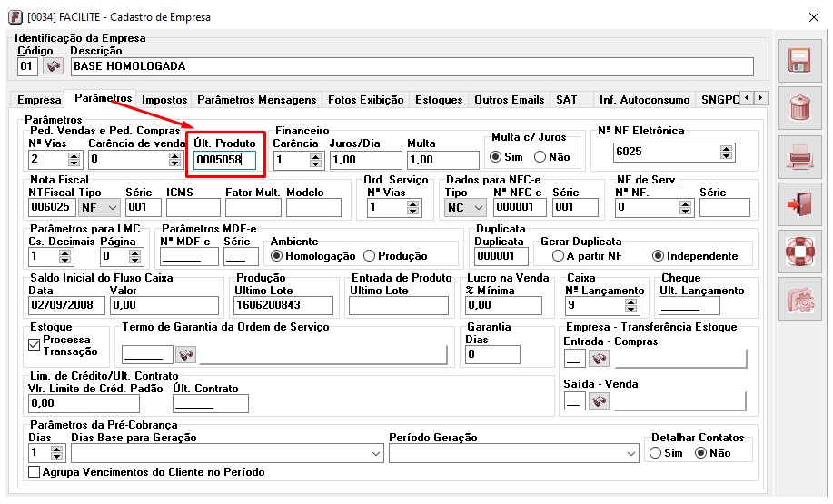Check Agrupa Vencimentos do Cliente no Período
This screenshot has height=504, width=833.
click(34, 472)
